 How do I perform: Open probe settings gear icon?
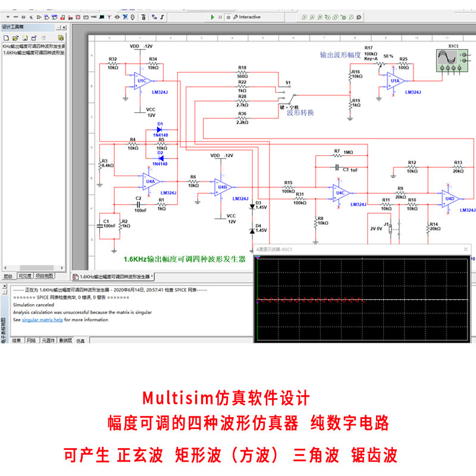tap(359, 17)
